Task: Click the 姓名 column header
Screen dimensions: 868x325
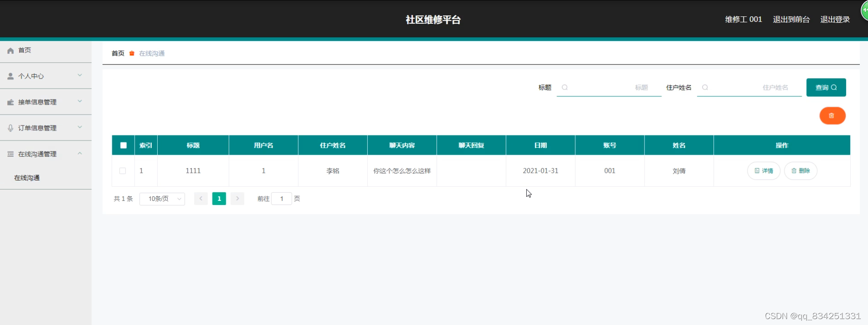Action: pyautogui.click(x=679, y=145)
